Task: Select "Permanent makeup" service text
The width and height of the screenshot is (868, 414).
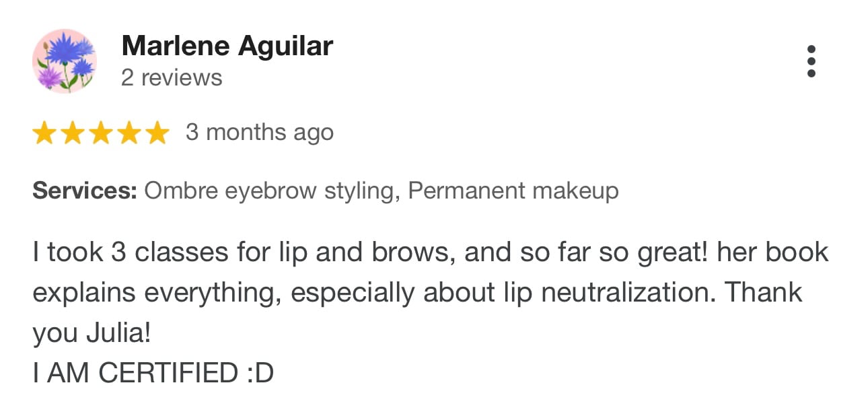Action: coord(513,191)
